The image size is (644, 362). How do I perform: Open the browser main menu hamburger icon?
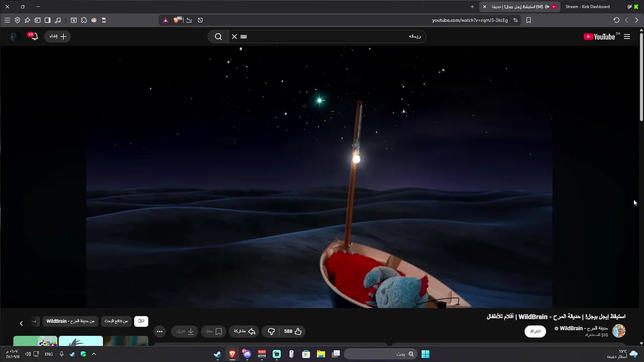[7, 20]
